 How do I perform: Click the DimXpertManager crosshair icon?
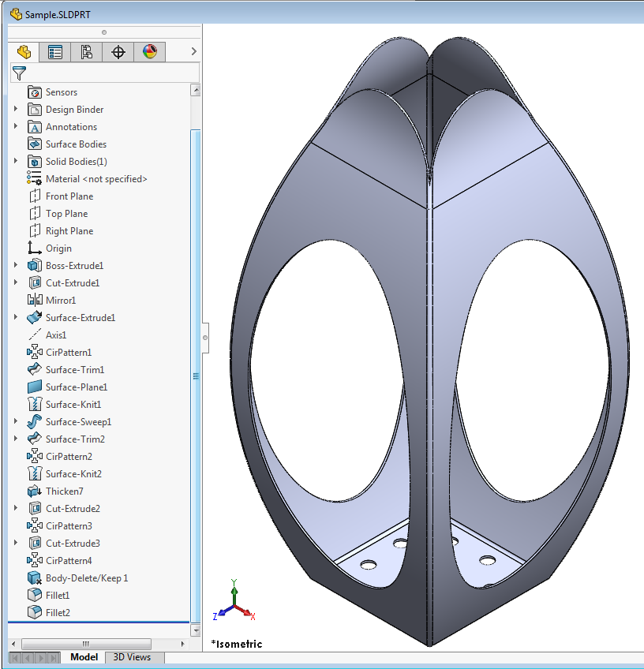pos(117,51)
